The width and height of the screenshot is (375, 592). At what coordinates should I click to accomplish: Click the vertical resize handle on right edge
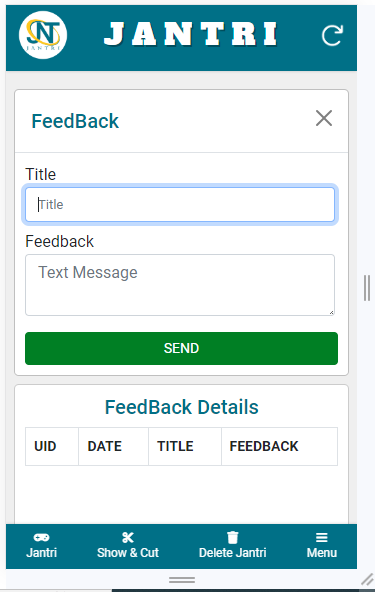tap(367, 288)
